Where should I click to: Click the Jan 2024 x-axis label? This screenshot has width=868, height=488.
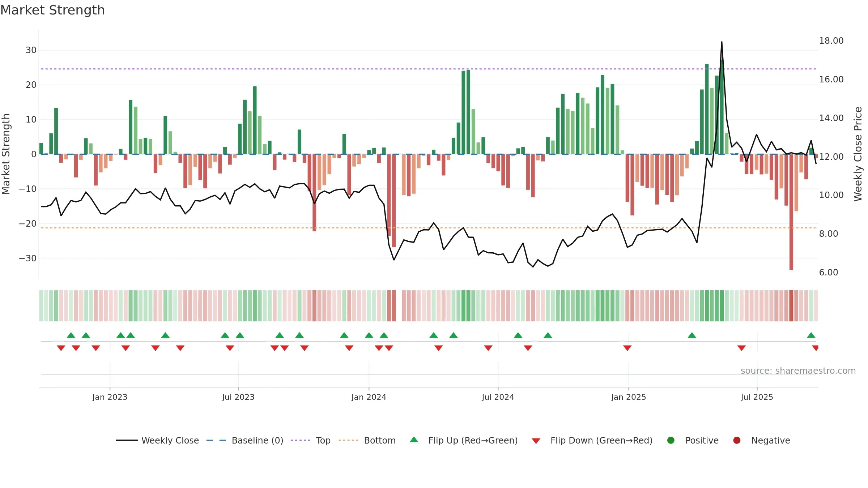[369, 397]
